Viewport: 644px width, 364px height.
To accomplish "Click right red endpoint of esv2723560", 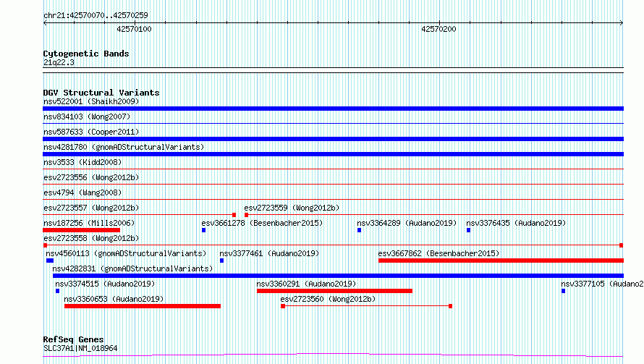I will pyautogui.click(x=450, y=306).
